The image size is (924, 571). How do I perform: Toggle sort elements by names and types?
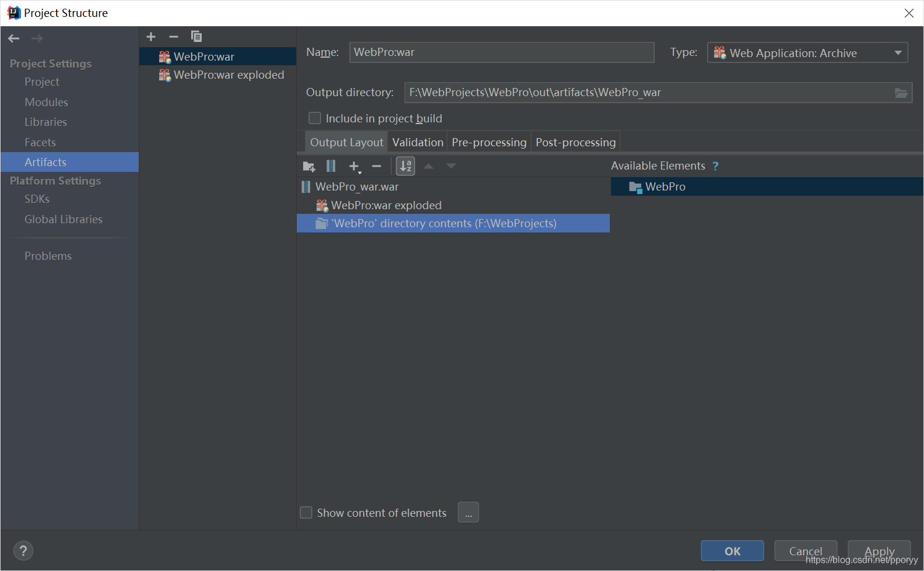pos(406,167)
